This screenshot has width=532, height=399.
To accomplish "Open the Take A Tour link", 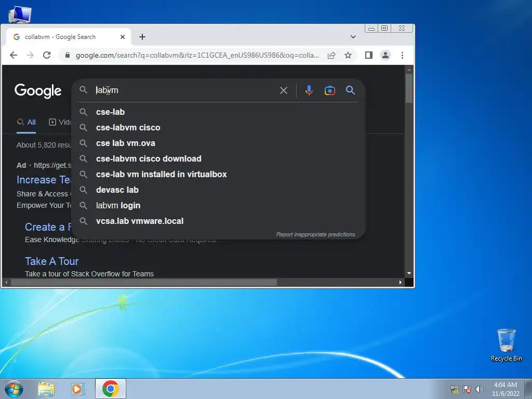I will pos(51,261).
